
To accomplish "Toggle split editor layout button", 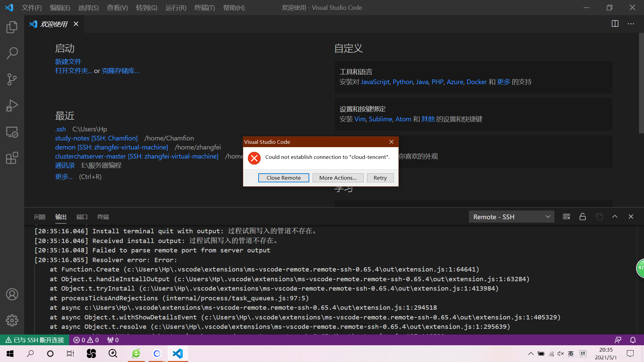I will click(x=615, y=24).
